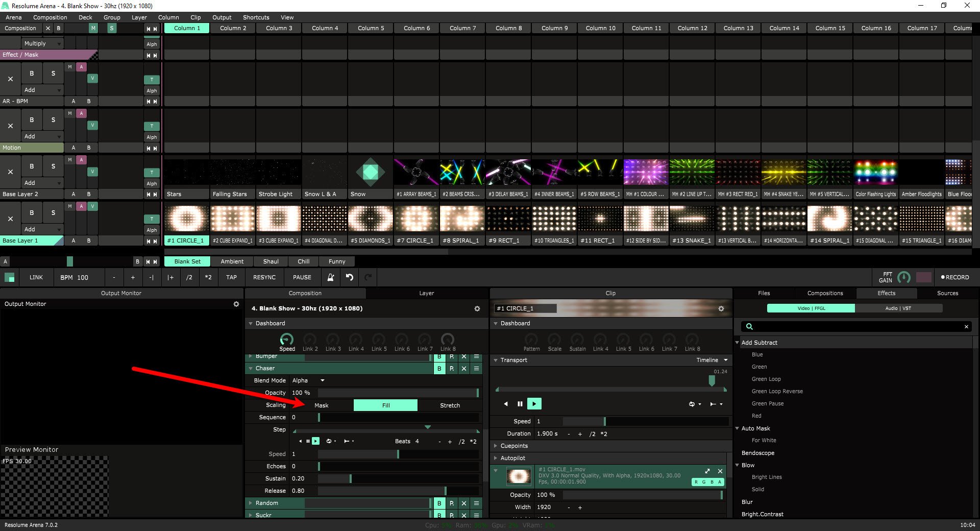Select Mask scaling option for Chaser
The width and height of the screenshot is (980, 531).
click(x=322, y=405)
